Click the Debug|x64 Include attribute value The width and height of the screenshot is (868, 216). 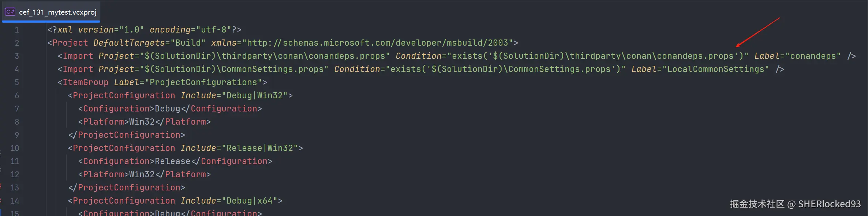(x=250, y=201)
